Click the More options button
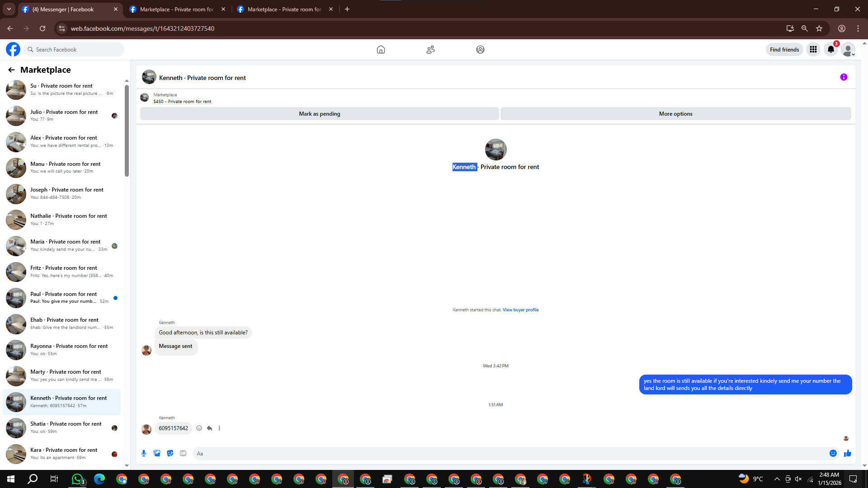Image resolution: width=868 pixels, height=488 pixels. 675,114
